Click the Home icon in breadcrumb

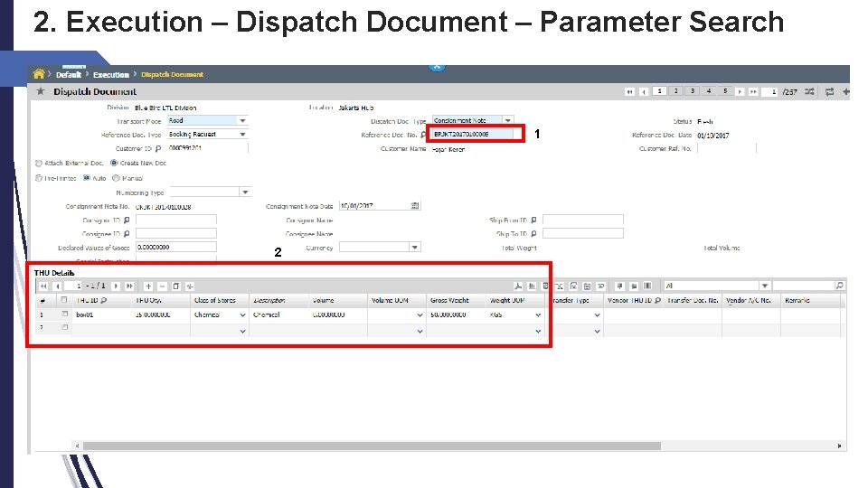click(x=39, y=73)
